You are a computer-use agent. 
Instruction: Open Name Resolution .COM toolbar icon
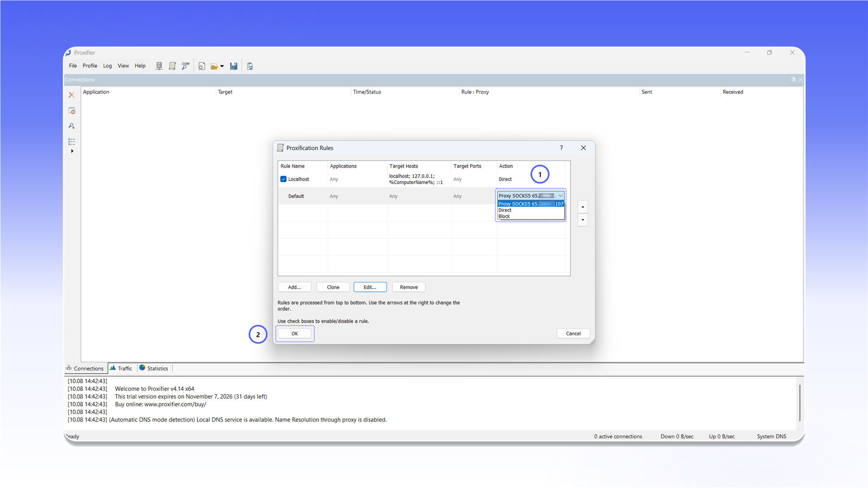click(x=185, y=66)
